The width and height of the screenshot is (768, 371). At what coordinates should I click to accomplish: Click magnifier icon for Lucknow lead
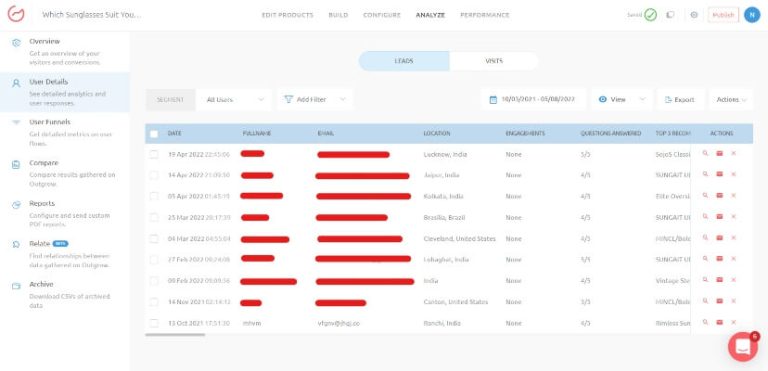click(x=705, y=153)
